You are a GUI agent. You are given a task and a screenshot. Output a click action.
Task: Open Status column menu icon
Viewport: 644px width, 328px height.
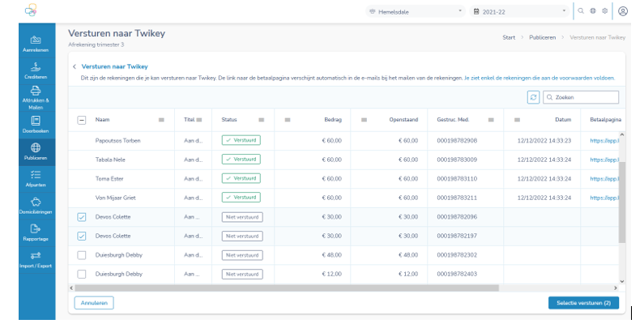point(261,120)
